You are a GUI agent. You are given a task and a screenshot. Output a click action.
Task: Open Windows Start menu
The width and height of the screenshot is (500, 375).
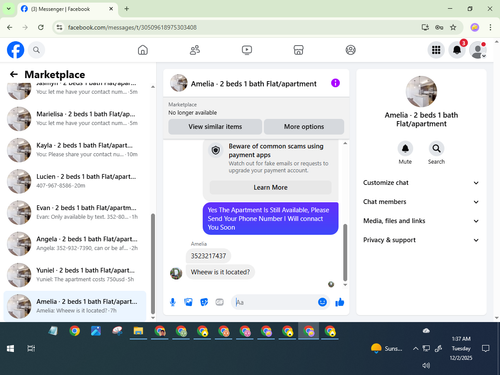coord(10,348)
